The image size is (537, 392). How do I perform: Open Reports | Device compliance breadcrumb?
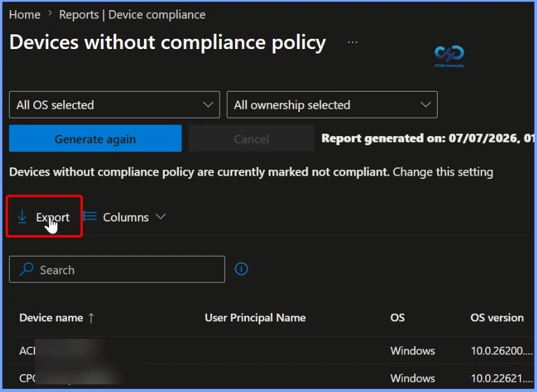coord(132,15)
